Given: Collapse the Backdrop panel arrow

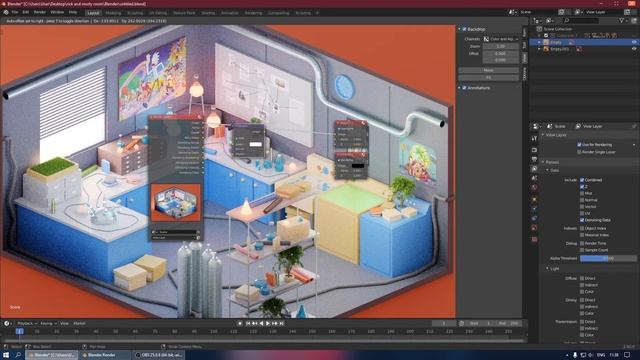Looking at the screenshot, I should click(x=459, y=29).
